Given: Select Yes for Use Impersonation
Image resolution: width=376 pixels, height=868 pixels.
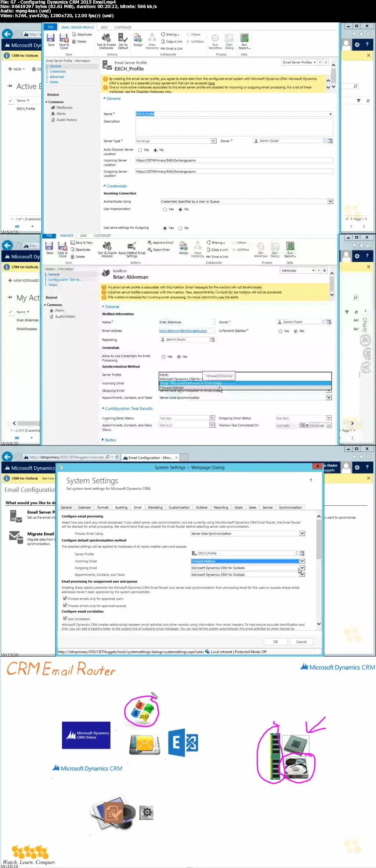Looking at the screenshot, I should coord(165,210).
